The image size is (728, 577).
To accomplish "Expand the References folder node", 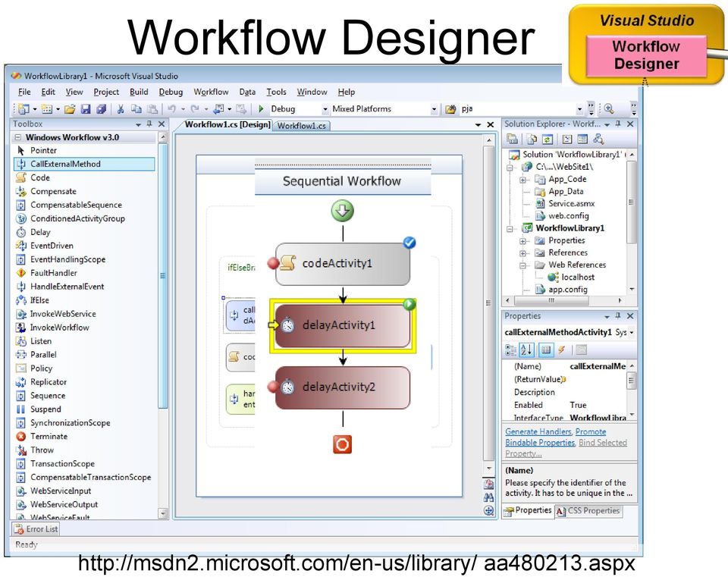I will [522, 253].
